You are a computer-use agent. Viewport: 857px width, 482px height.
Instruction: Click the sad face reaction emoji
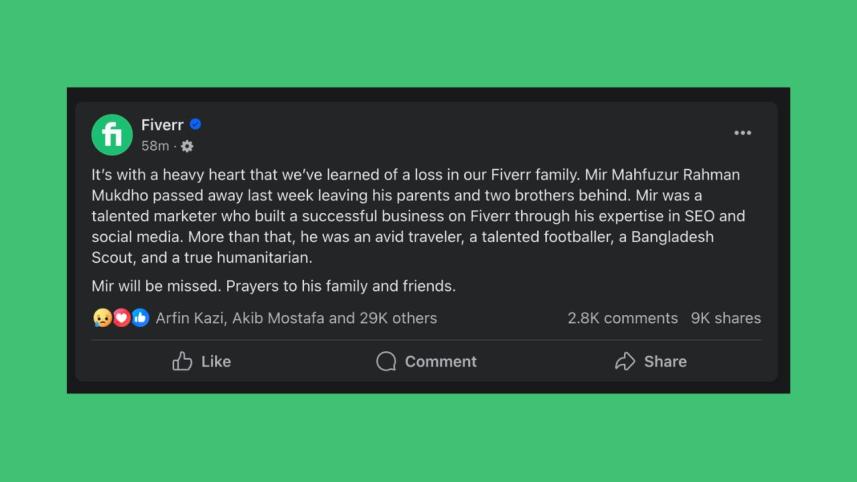(x=101, y=318)
